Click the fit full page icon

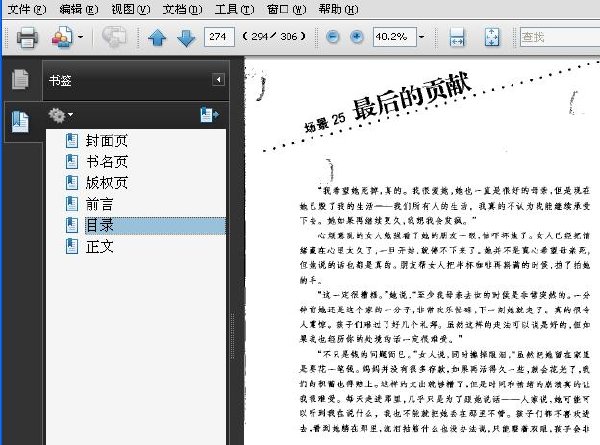(492, 37)
